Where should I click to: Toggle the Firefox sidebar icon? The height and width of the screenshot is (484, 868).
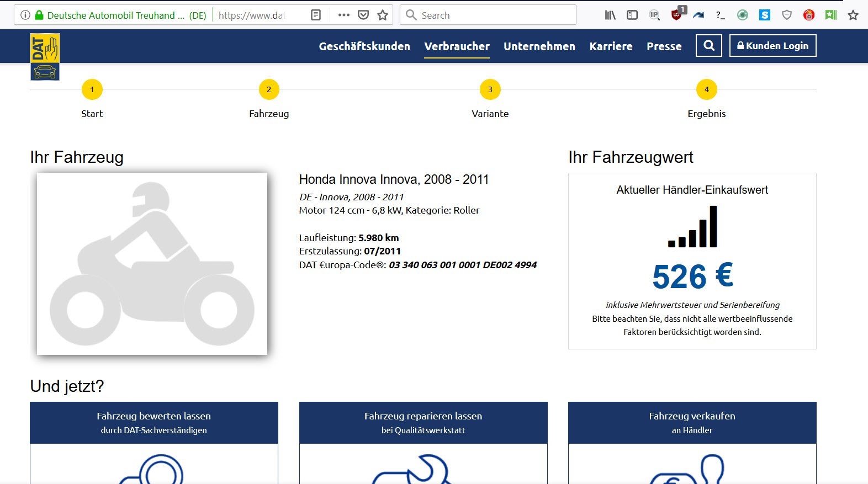point(632,15)
